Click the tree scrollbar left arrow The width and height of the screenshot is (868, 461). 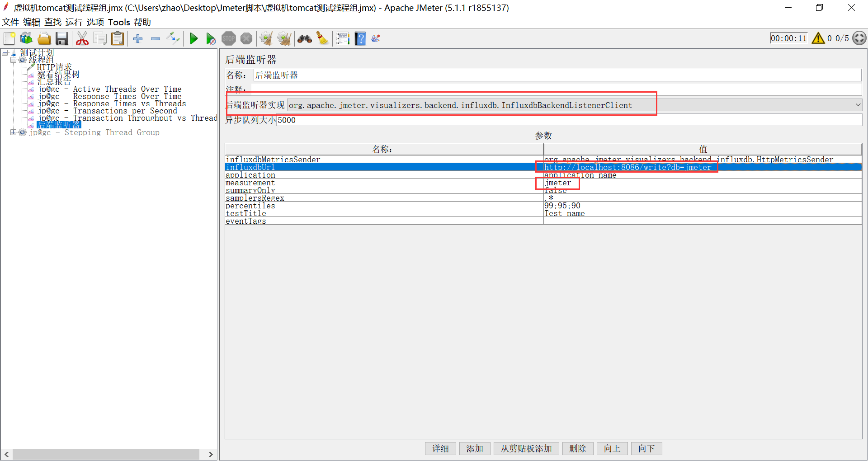pyautogui.click(x=6, y=454)
